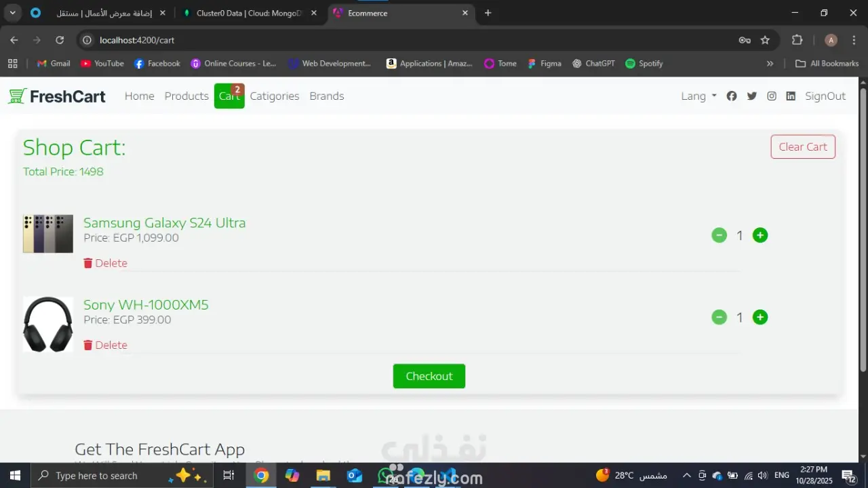This screenshot has width=868, height=488.
Task: View site information icon in address bar
Action: tap(87, 40)
